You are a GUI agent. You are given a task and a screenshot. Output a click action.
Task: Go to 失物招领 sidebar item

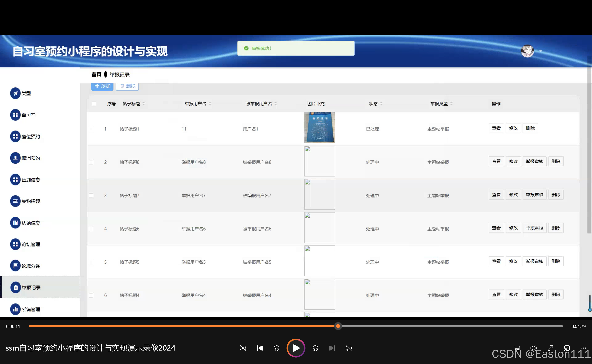click(x=31, y=201)
